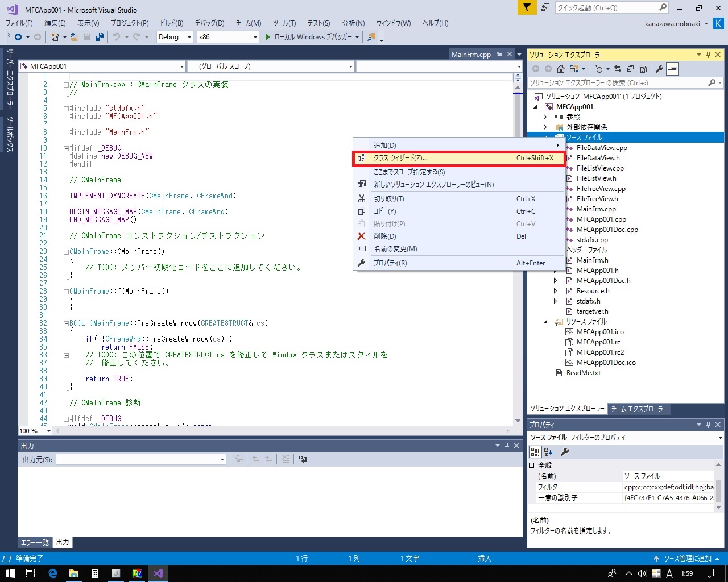Select MFCApp001.rc in the resource files
Screen dimensions: 728x582
(598, 342)
